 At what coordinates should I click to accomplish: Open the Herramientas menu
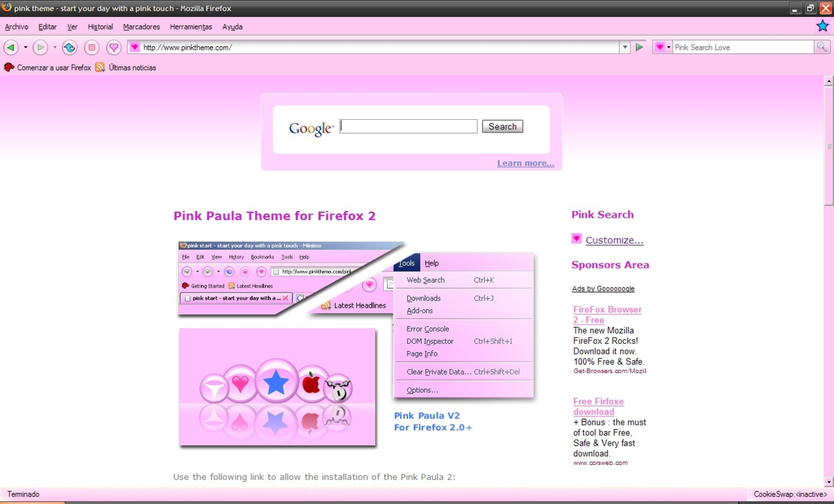[x=191, y=26]
